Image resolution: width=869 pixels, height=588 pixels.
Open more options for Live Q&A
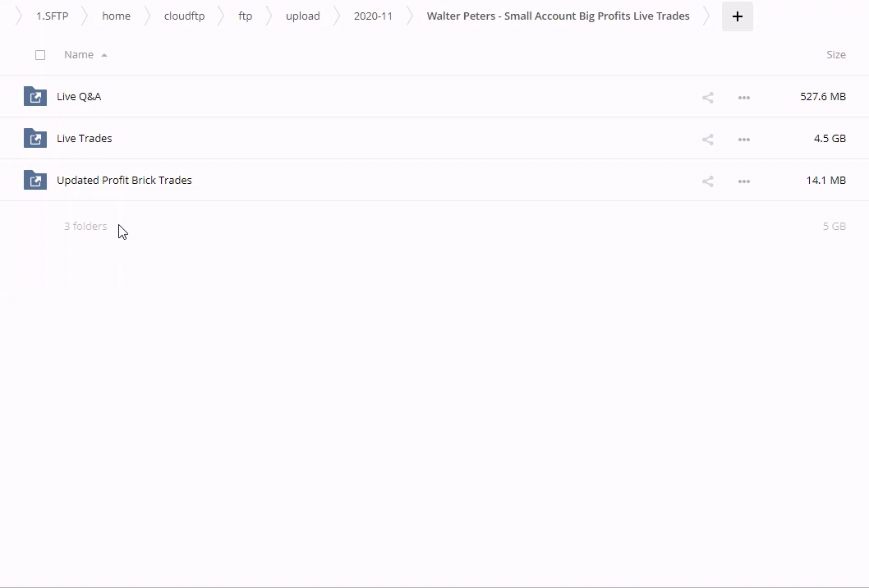(x=743, y=98)
